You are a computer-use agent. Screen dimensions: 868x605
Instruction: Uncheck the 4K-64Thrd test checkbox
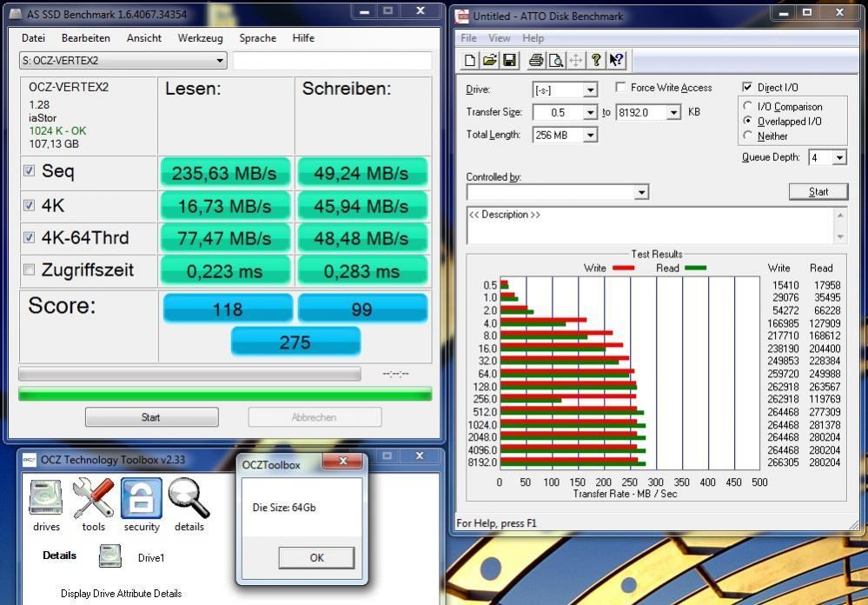pos(29,237)
